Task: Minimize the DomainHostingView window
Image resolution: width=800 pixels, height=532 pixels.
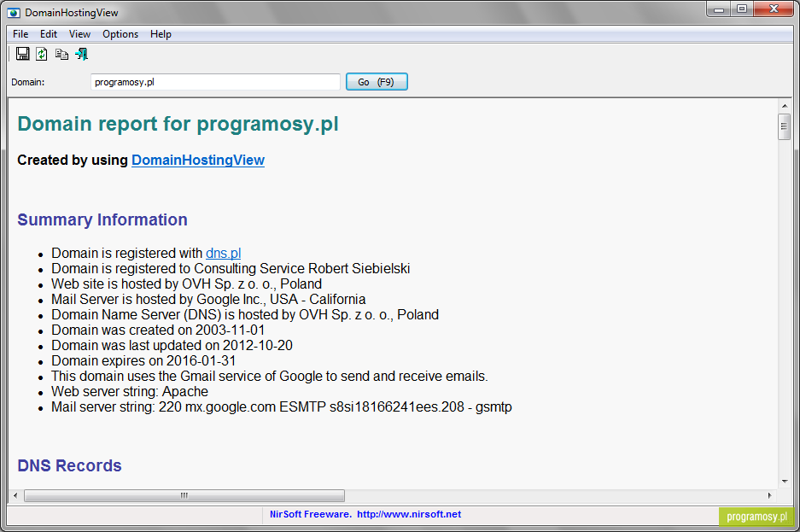Action: (x=719, y=9)
